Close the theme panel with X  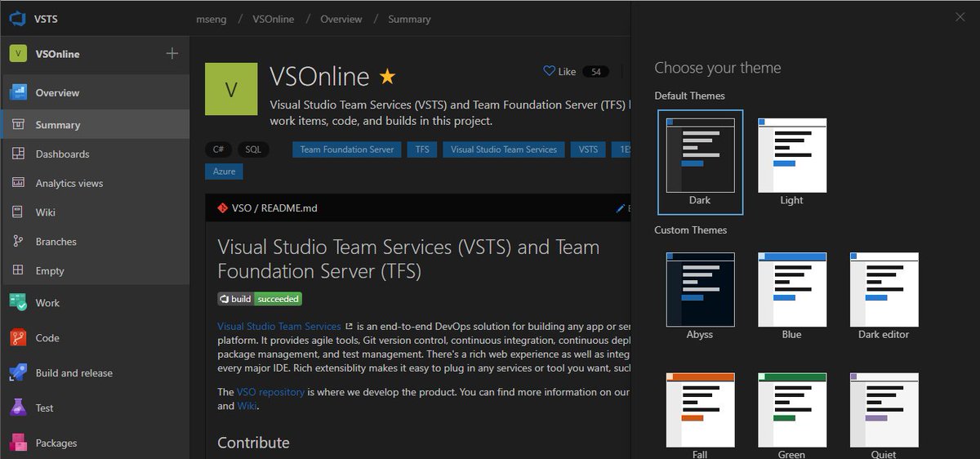pyautogui.click(x=960, y=17)
